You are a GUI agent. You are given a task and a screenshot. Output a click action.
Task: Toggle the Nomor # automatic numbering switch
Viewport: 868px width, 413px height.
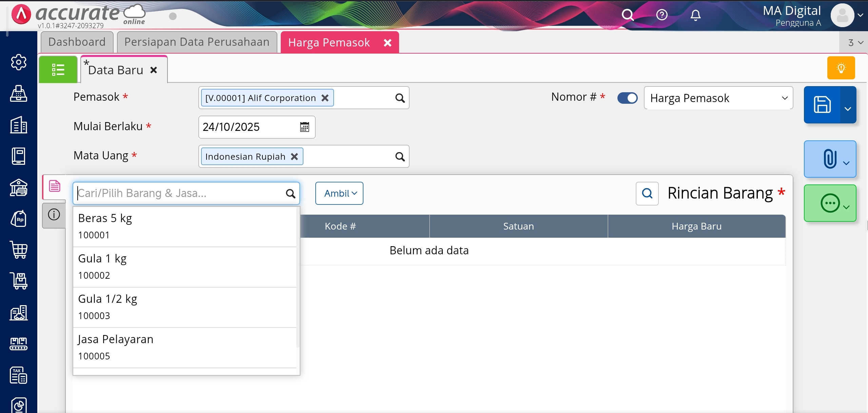click(x=627, y=98)
